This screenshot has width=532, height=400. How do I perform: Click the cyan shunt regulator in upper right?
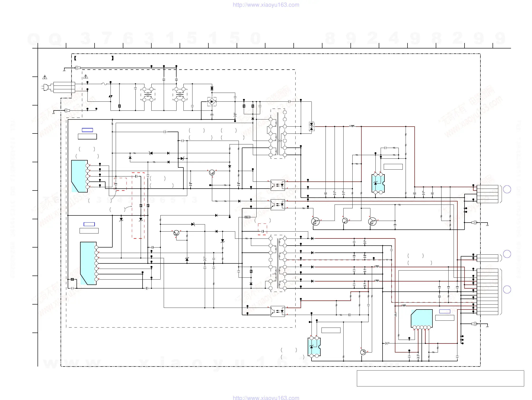[378, 183]
